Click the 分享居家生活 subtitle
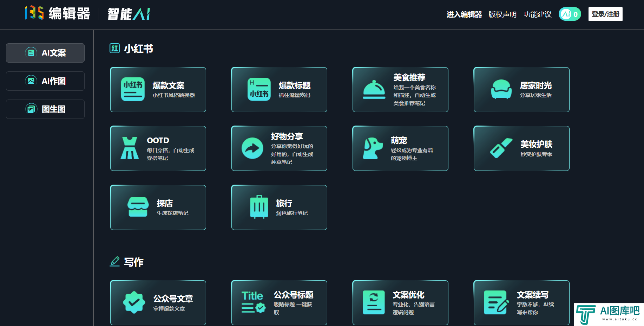Viewport: 644px width, 326px height. tap(535, 95)
